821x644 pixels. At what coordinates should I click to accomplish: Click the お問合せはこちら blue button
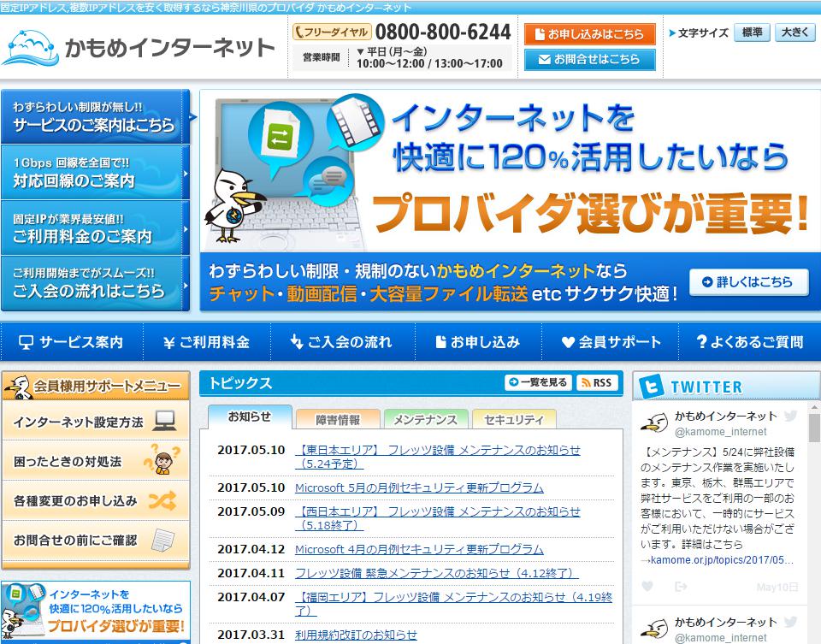click(x=589, y=59)
